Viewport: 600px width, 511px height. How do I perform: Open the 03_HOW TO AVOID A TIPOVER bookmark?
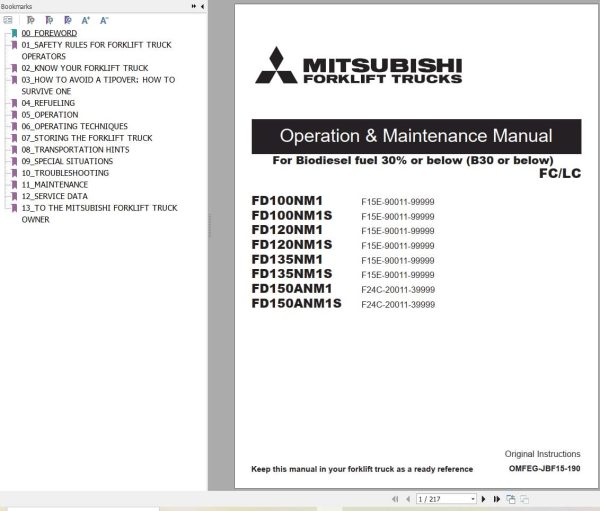click(x=98, y=85)
